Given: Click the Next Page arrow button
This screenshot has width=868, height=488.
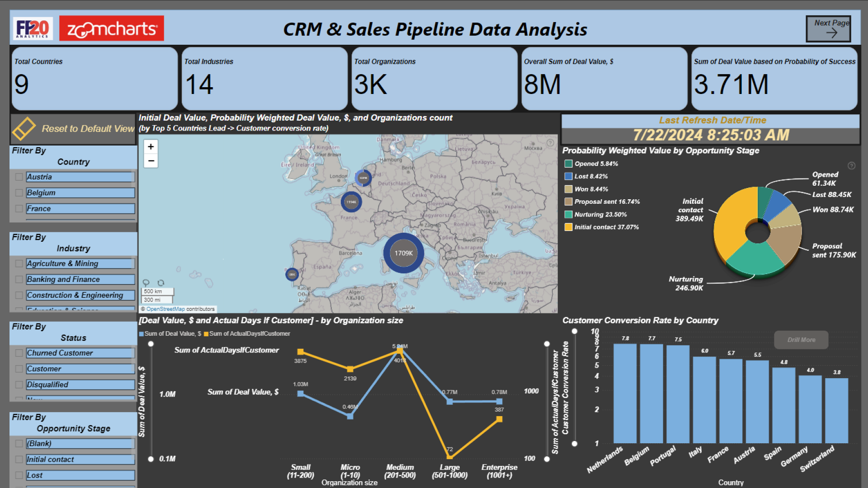Looking at the screenshot, I should click(x=828, y=29).
